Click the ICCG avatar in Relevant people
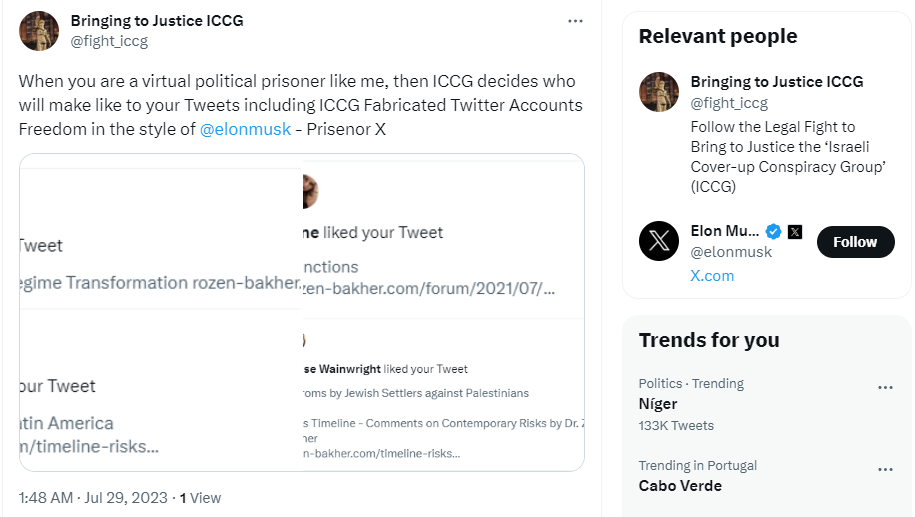Screen dimensions: 915x517 659,92
